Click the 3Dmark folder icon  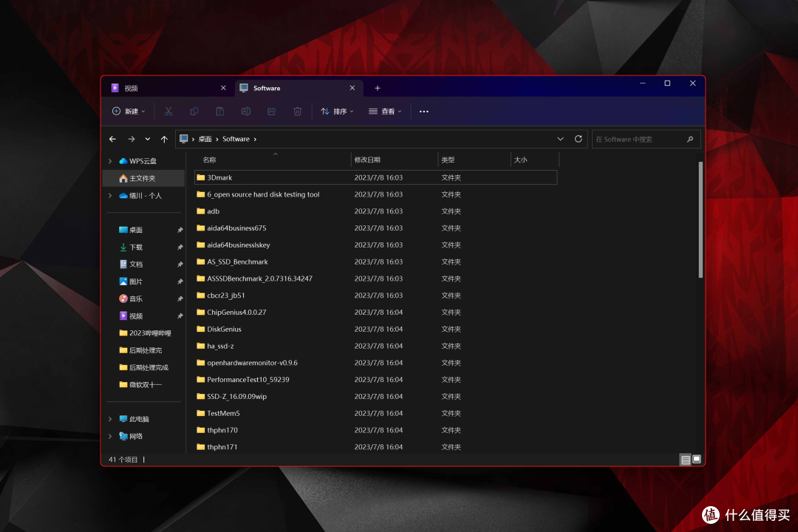[200, 177]
